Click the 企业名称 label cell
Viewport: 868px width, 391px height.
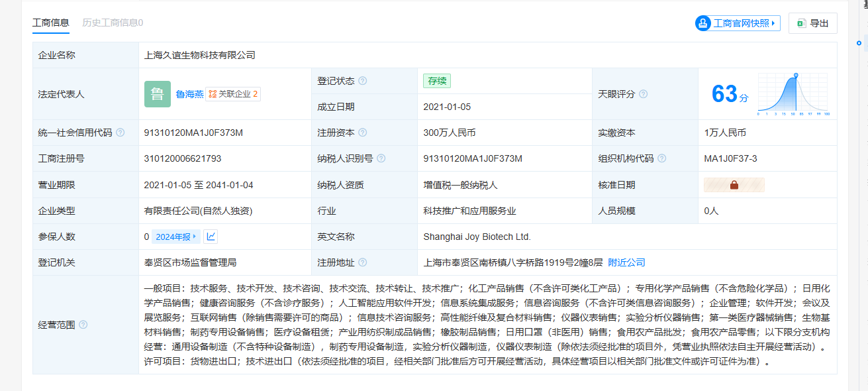pos(85,55)
